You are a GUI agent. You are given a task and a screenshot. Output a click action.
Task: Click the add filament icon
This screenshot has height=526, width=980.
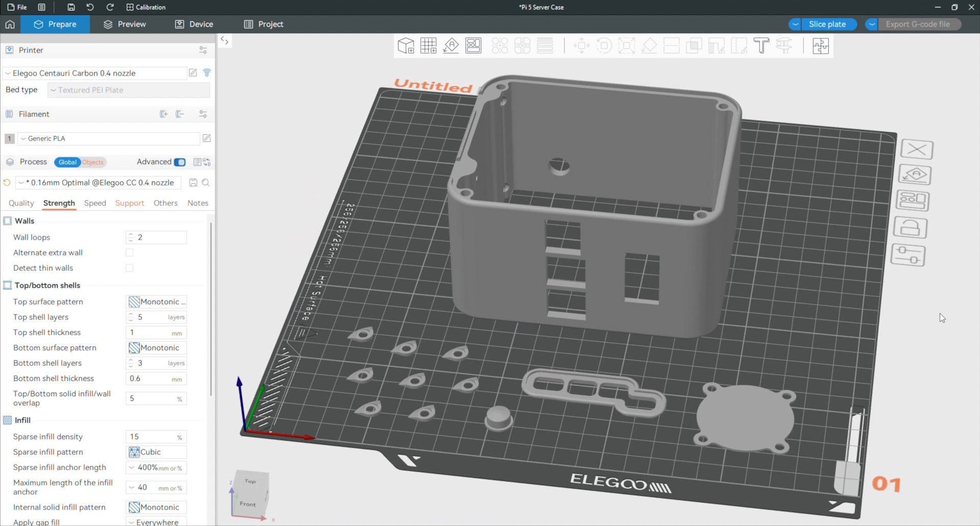(164, 114)
